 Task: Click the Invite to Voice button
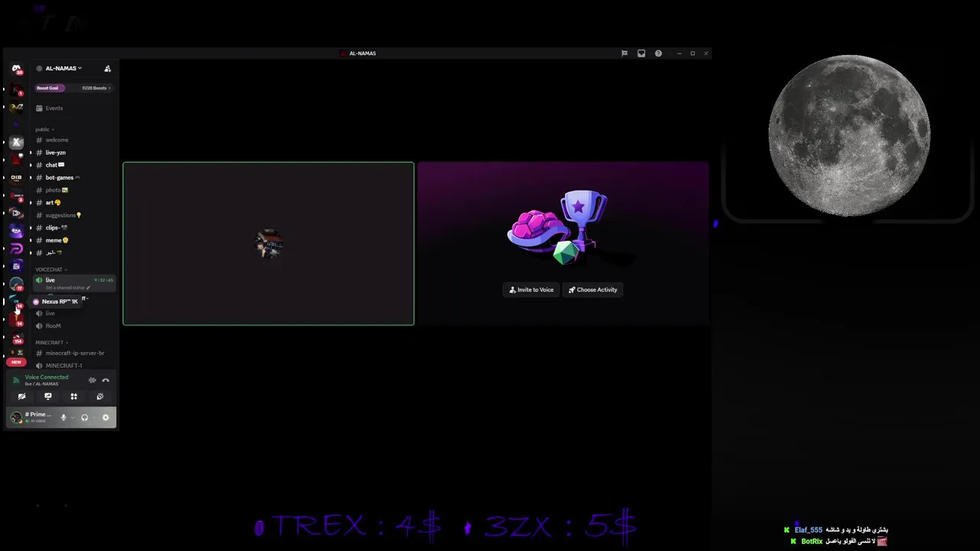click(531, 290)
